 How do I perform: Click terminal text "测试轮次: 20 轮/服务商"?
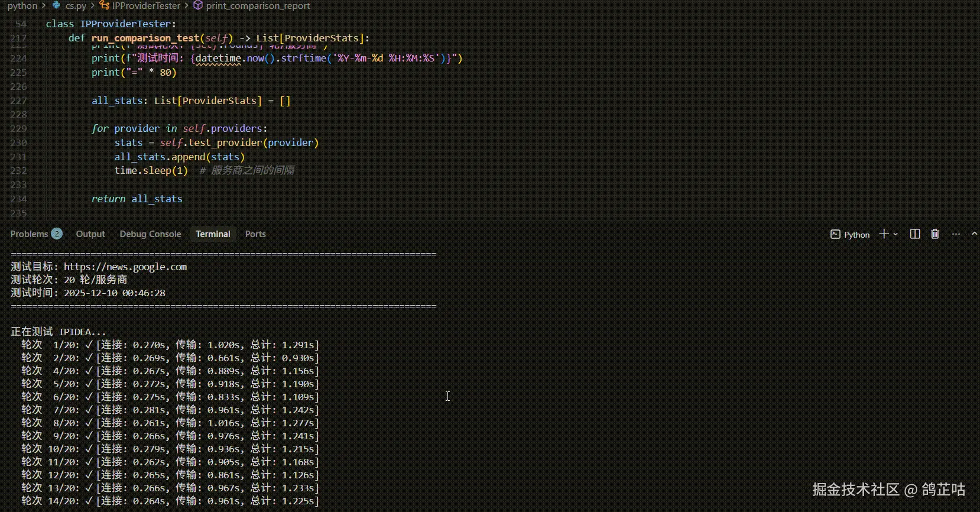(x=69, y=280)
